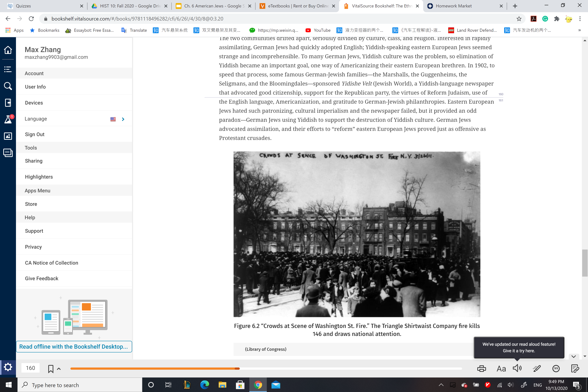Click the Washington St. Fire photo
The height and width of the screenshot is (392, 588).
pyautogui.click(x=357, y=234)
